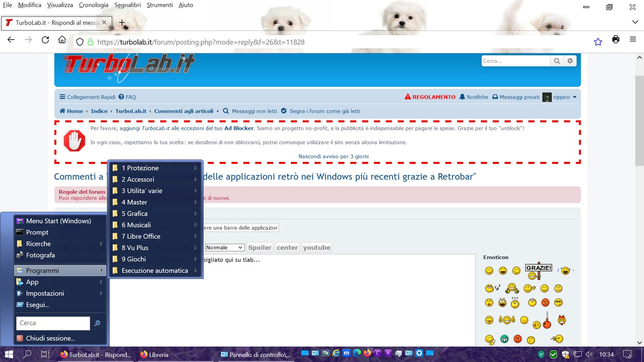
Task: Select the 7 Libre Office folder
Action: (x=155, y=236)
